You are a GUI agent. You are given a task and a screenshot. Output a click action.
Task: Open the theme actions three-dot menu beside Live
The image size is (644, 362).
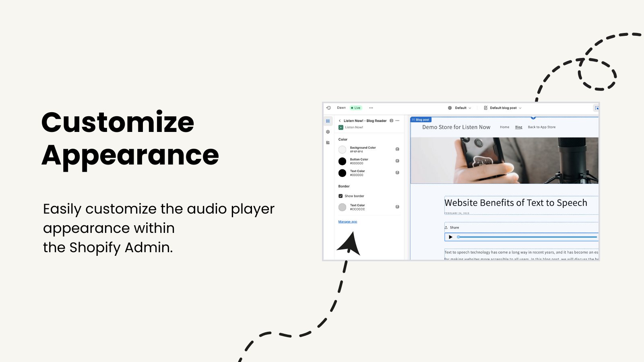371,108
